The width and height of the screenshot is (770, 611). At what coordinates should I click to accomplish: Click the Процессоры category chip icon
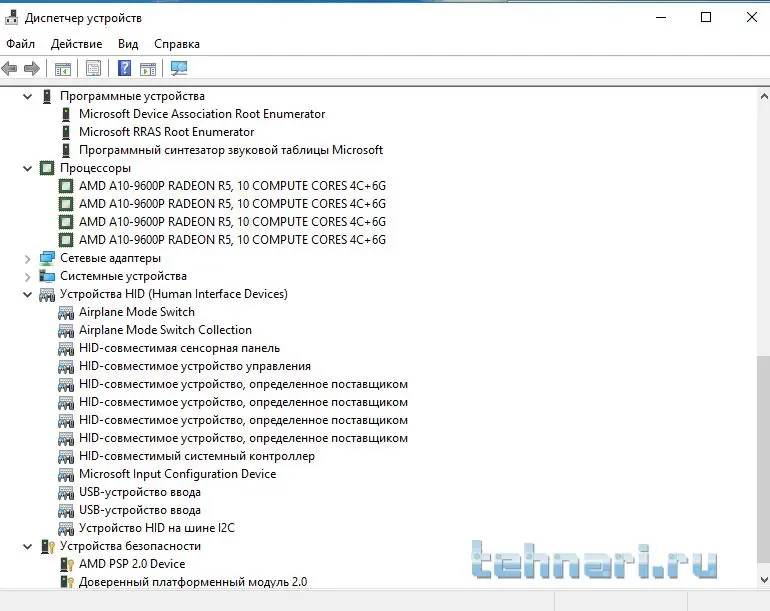click(47, 168)
